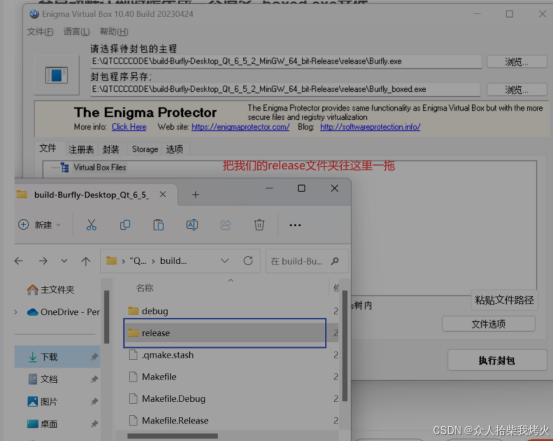Viewport: 554px width, 442px height.
Task: Refresh the Explorer folder view
Action: (x=248, y=261)
